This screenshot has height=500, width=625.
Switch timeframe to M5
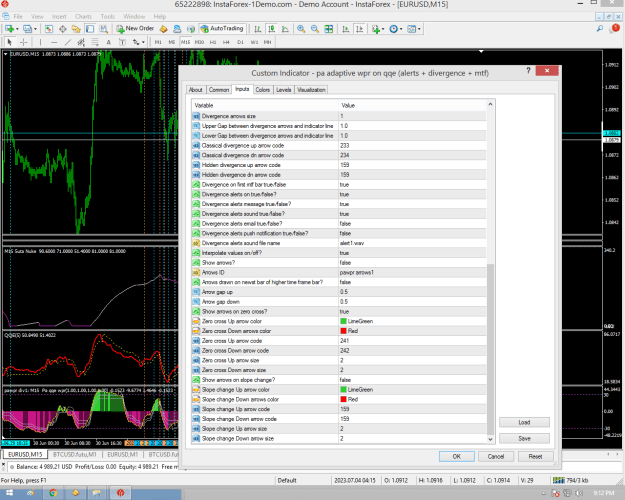pyautogui.click(x=172, y=42)
